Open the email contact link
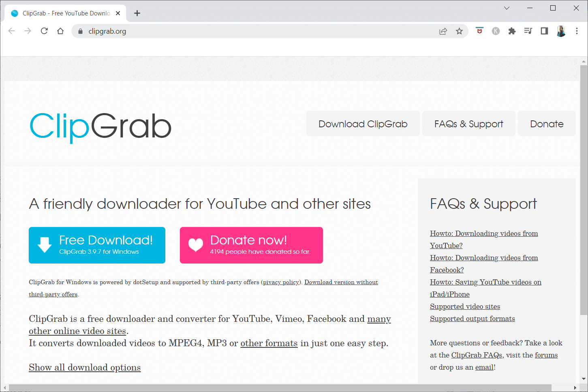Viewport: 588px width, 392px height. pos(484,367)
